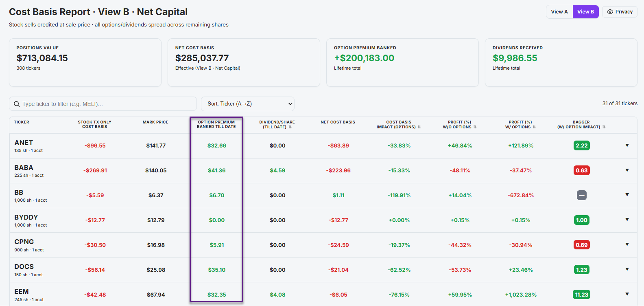Click DOCS bagger badge 1.23

582,270
